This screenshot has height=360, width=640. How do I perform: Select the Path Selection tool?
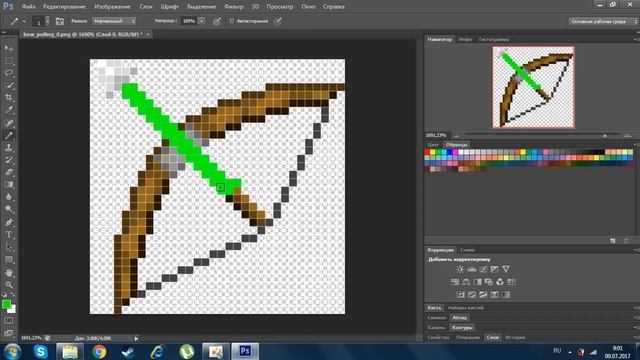(x=9, y=247)
